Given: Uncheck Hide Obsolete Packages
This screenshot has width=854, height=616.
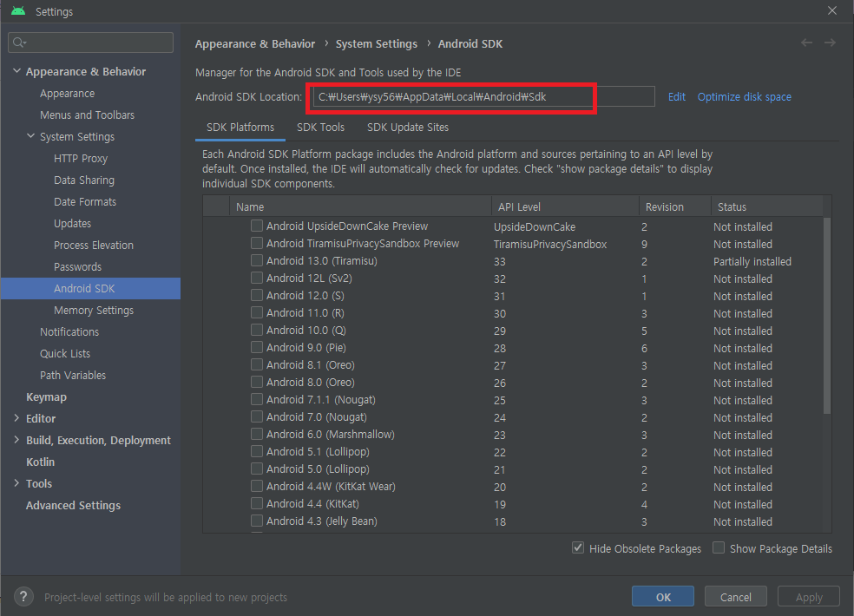Looking at the screenshot, I should point(578,548).
